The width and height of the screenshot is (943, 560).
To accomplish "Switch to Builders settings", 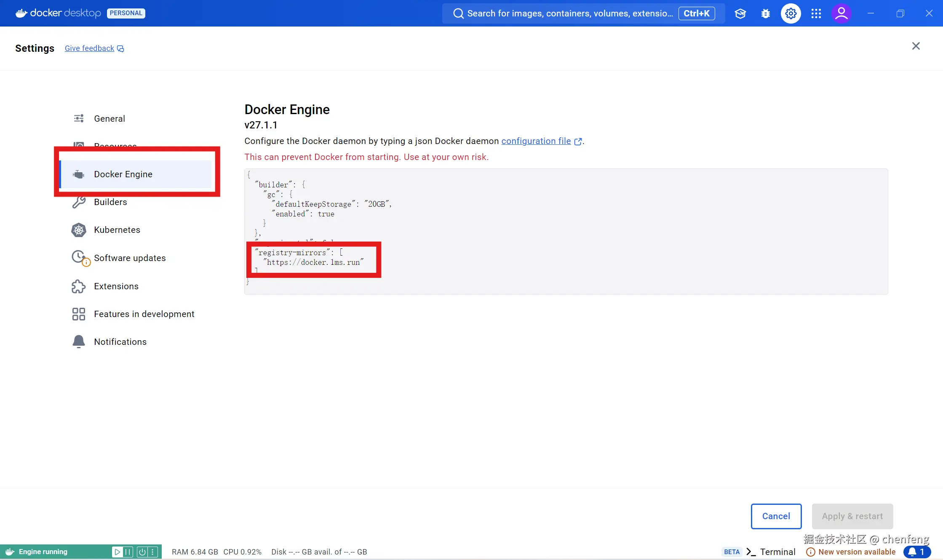I will click(x=110, y=202).
